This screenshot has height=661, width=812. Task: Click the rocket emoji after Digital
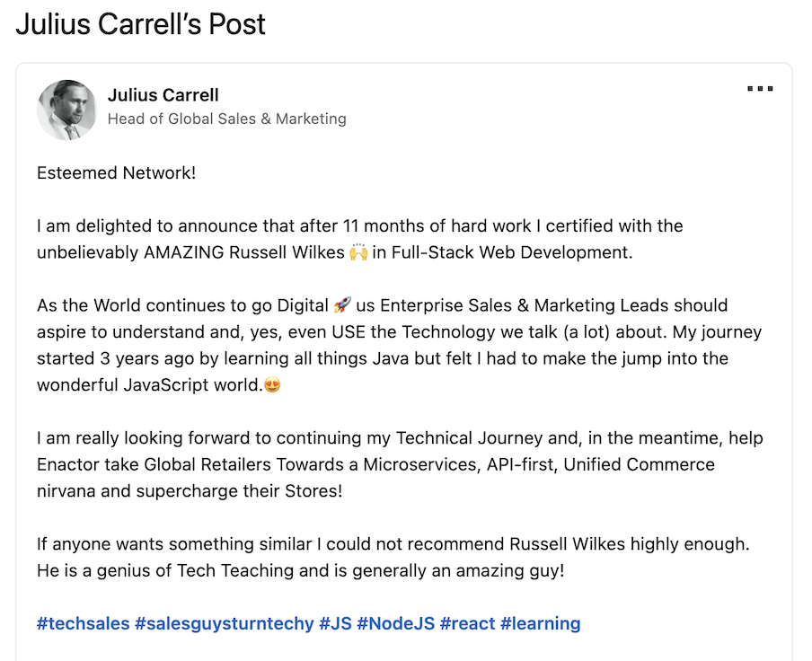pyautogui.click(x=342, y=305)
